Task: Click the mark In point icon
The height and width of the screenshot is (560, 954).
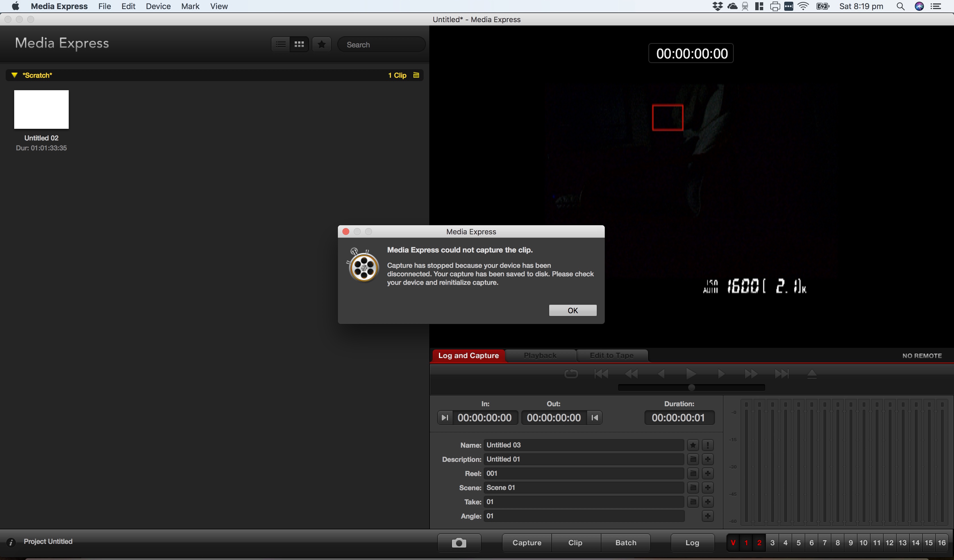Action: tap(445, 418)
